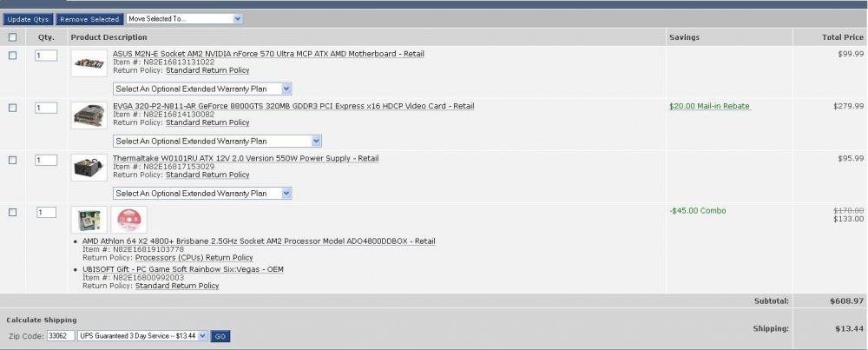This screenshot has height=350, width=868.
Task: Click the $133.00 combo price text
Action: coord(849,219)
